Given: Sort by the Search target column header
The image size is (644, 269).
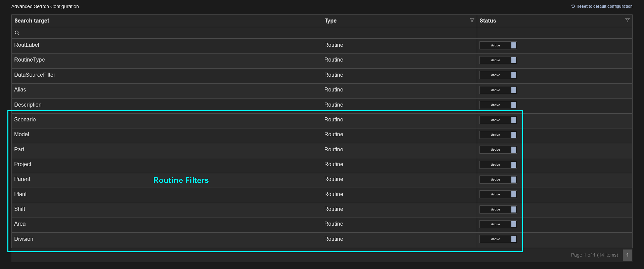Looking at the screenshot, I should coord(32,21).
